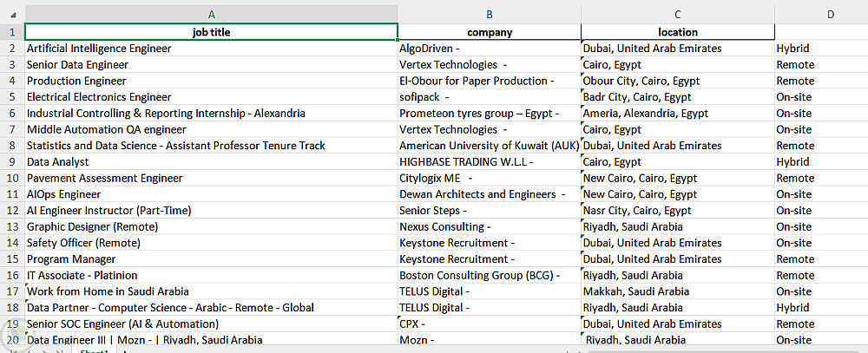The height and width of the screenshot is (353, 868).
Task: Select the 'Badr City, Cairo, Egypt' cell
Action: click(x=678, y=97)
